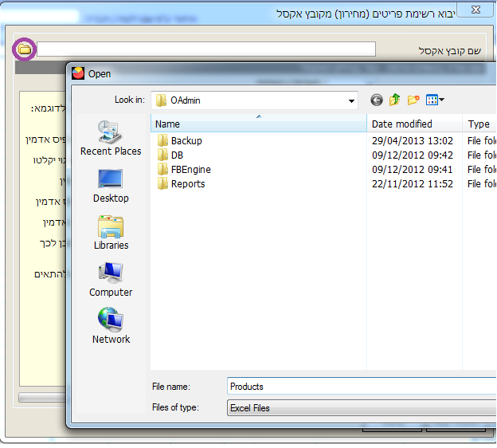
Task: Open Libraries from the places bar
Action: pyautogui.click(x=111, y=232)
